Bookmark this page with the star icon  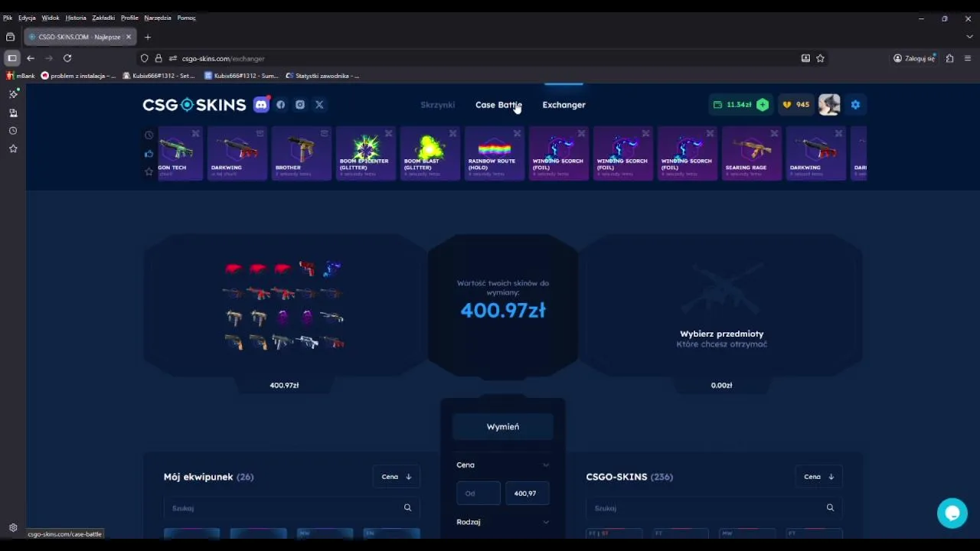click(x=820, y=58)
